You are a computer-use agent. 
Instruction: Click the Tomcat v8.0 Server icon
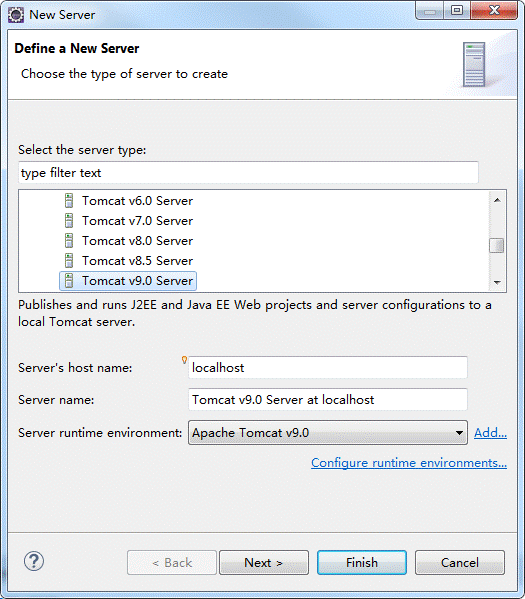(x=69, y=241)
